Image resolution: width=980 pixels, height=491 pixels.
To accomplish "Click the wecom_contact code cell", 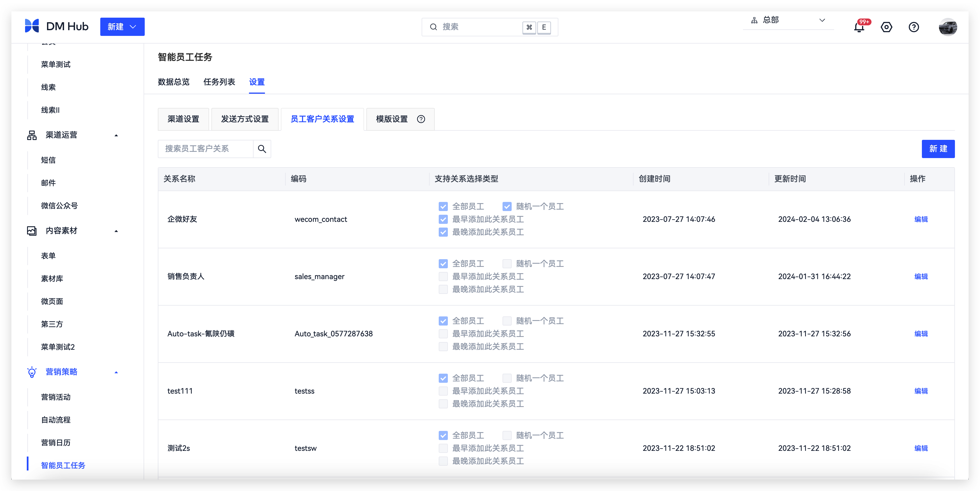I will click(321, 220).
